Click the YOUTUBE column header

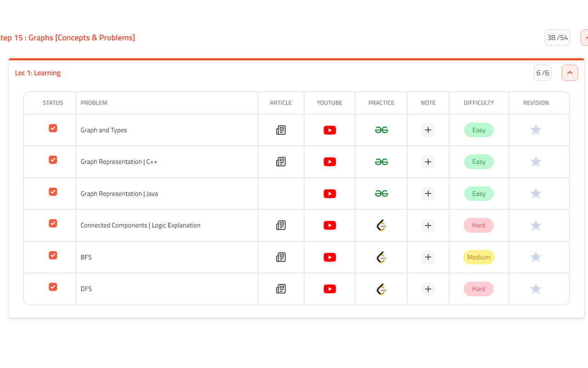tap(329, 103)
